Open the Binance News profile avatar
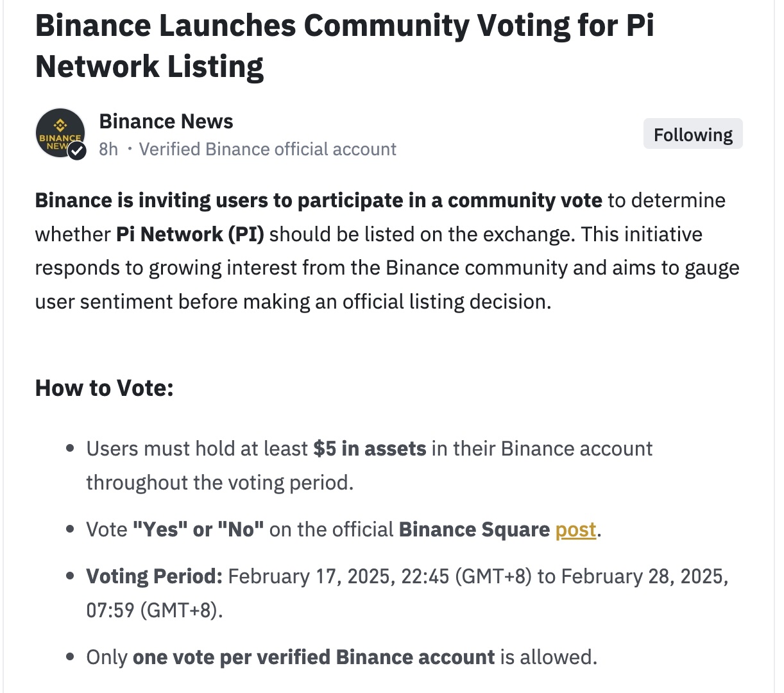The height and width of the screenshot is (693, 784). [60, 133]
